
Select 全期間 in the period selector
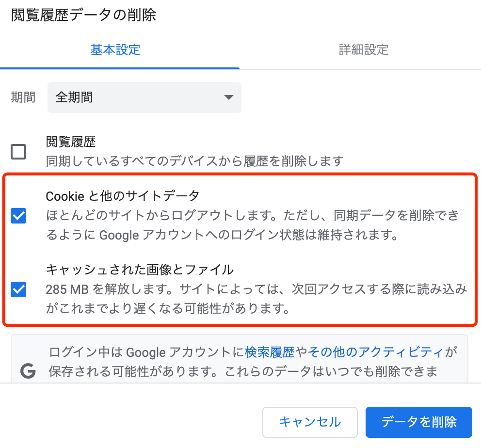pyautogui.click(x=144, y=97)
